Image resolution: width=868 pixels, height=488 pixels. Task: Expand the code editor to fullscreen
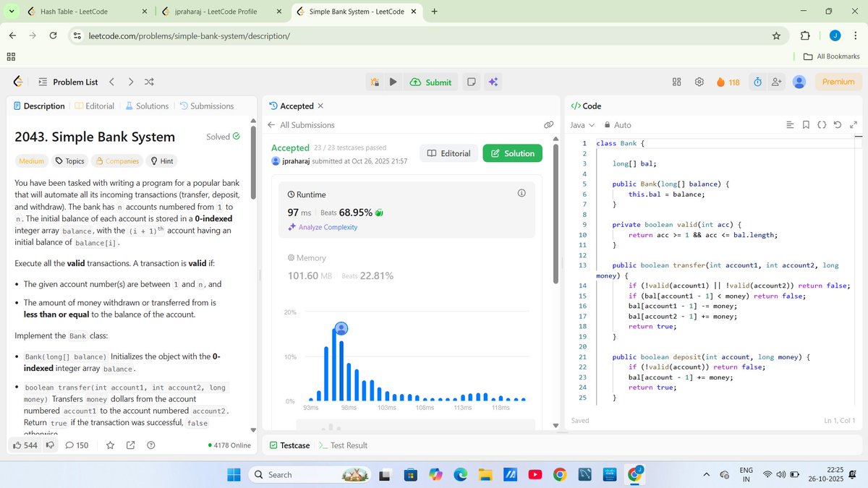[x=854, y=125]
